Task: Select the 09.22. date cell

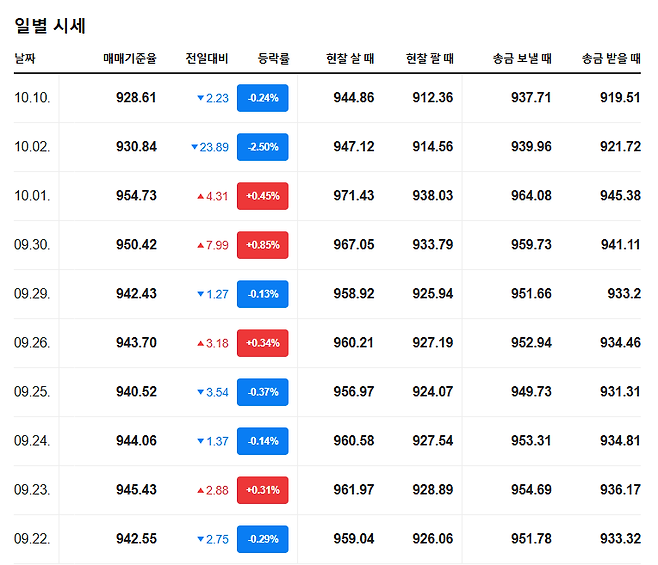Action: point(32,539)
